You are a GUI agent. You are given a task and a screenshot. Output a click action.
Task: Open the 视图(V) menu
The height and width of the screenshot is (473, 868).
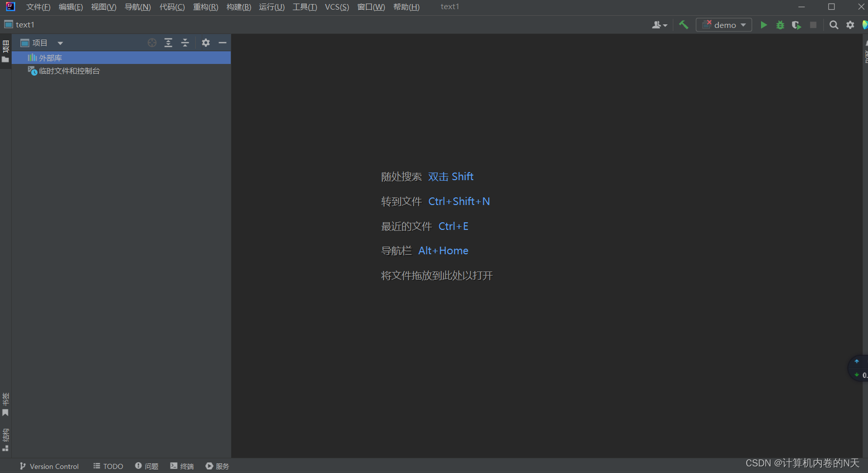(103, 7)
